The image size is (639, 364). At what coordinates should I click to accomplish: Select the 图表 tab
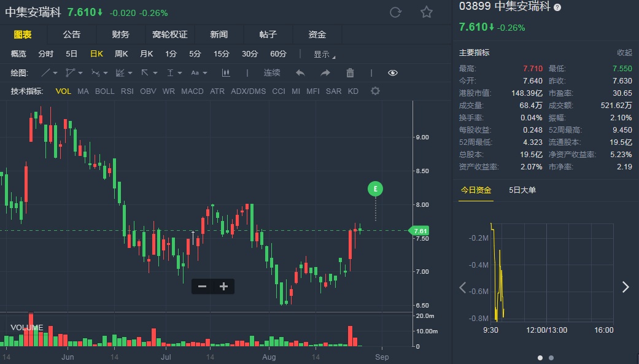pos(23,34)
